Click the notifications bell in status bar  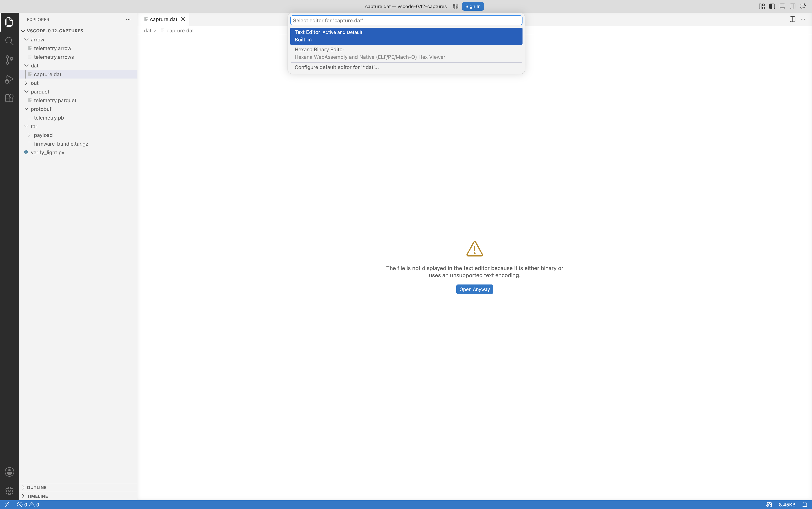pos(804,505)
